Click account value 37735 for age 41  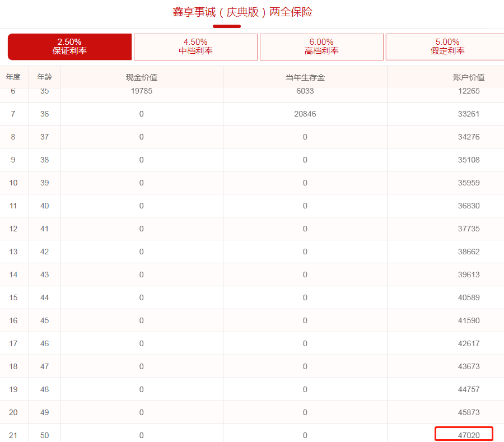tap(469, 229)
